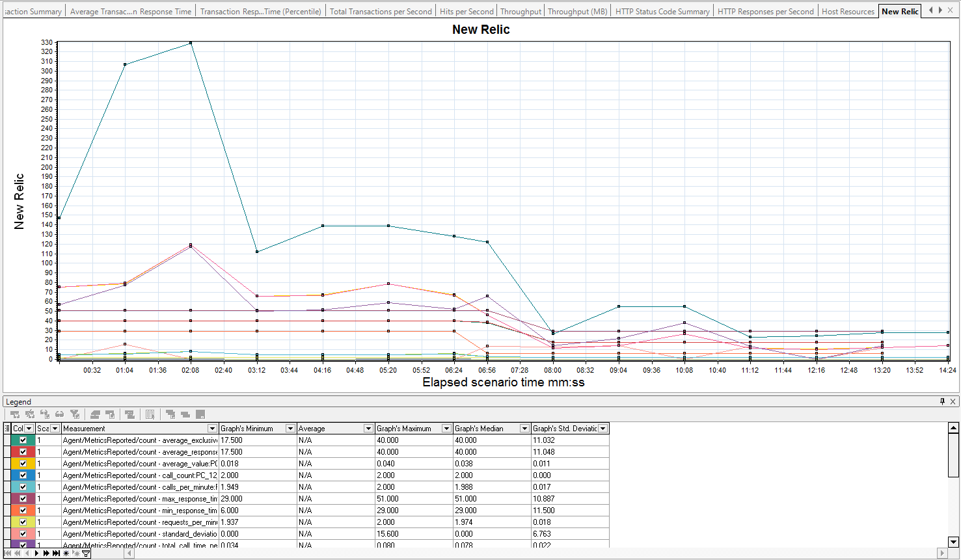Viewport: 961px width, 560px height.
Task: Open Graph's Minimum column filter dropdown
Action: pos(290,429)
